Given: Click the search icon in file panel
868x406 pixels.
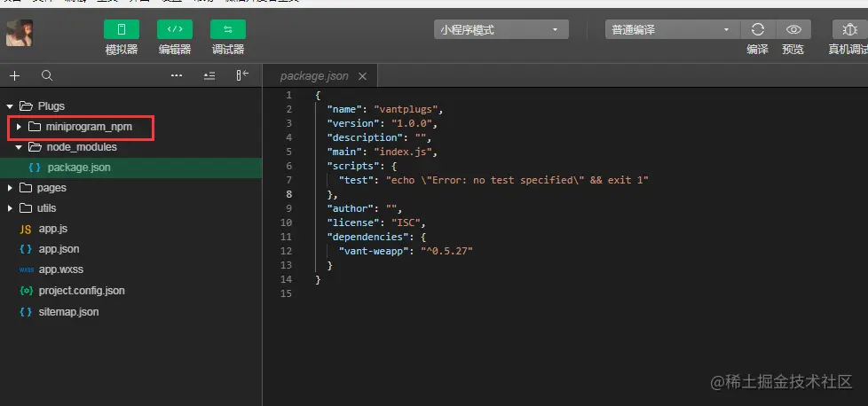Looking at the screenshot, I should 47,75.
